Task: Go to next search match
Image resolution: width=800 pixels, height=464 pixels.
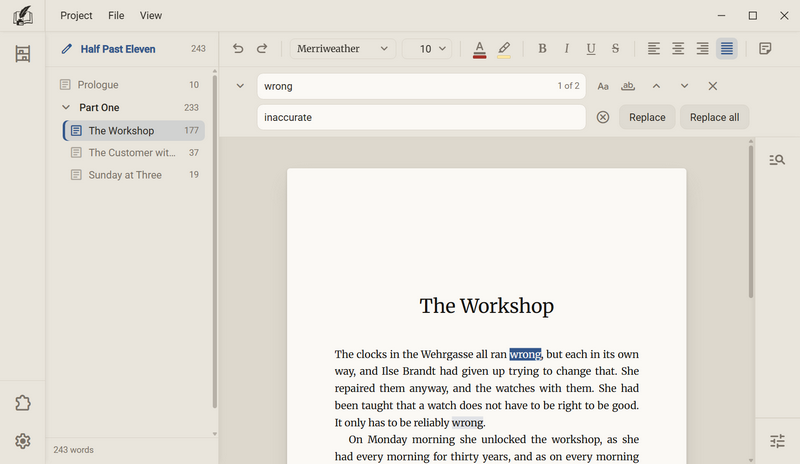Action: (x=684, y=86)
